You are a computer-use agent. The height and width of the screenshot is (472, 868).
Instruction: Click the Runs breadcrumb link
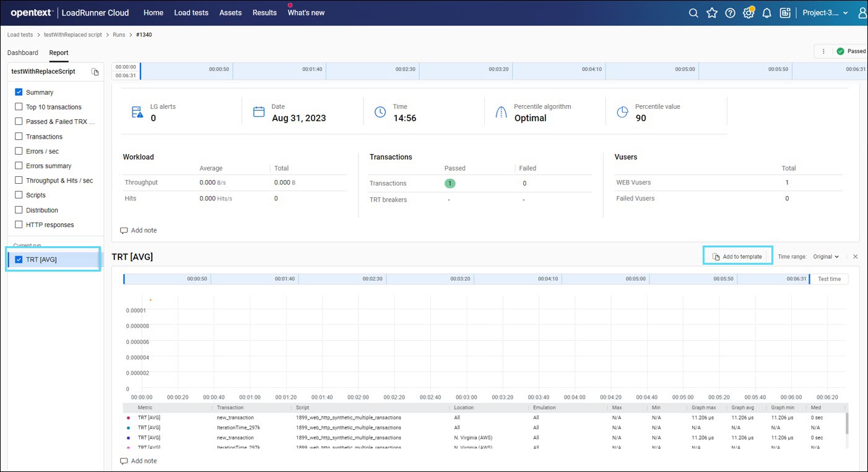(119, 35)
